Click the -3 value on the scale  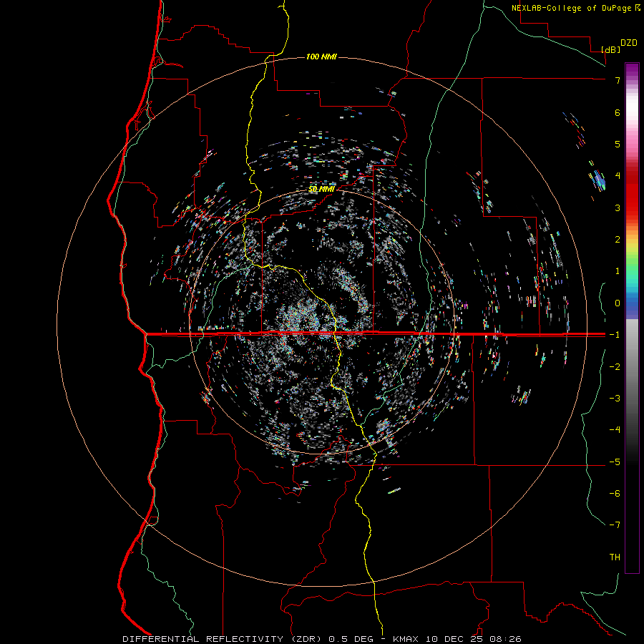pos(615,398)
